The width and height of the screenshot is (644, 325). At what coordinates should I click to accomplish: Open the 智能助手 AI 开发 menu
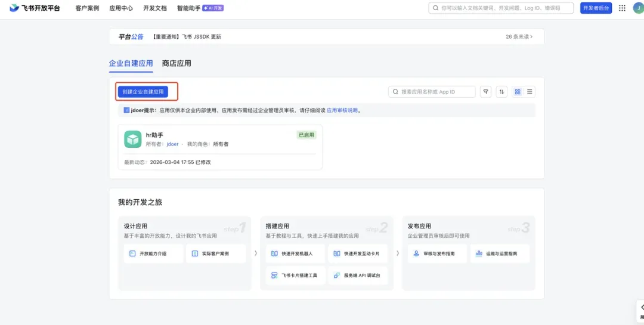(200, 8)
